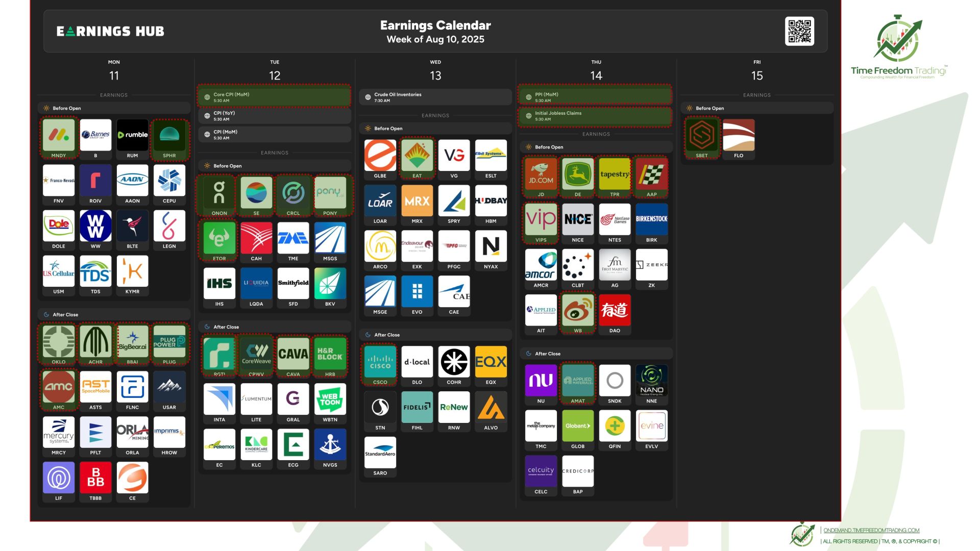Screen dimensions: 980x551
Task: Click the Time Freedom Trading logo
Action: tap(898, 47)
